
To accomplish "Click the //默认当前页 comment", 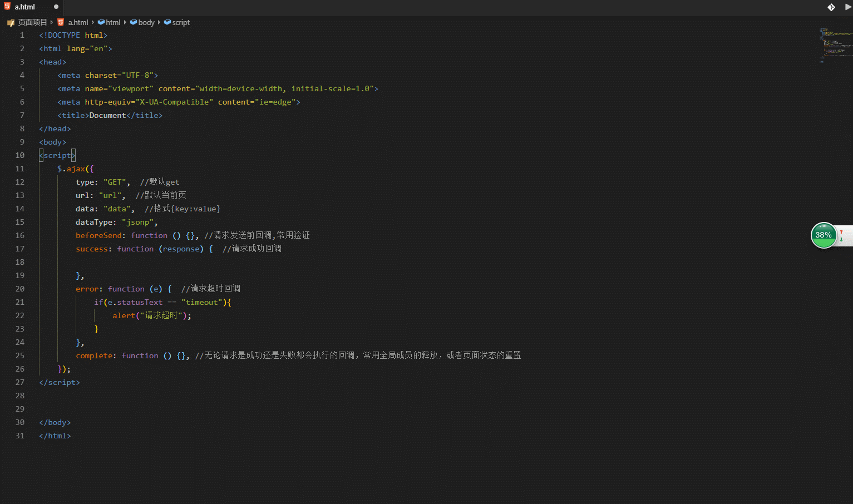I will [161, 195].
